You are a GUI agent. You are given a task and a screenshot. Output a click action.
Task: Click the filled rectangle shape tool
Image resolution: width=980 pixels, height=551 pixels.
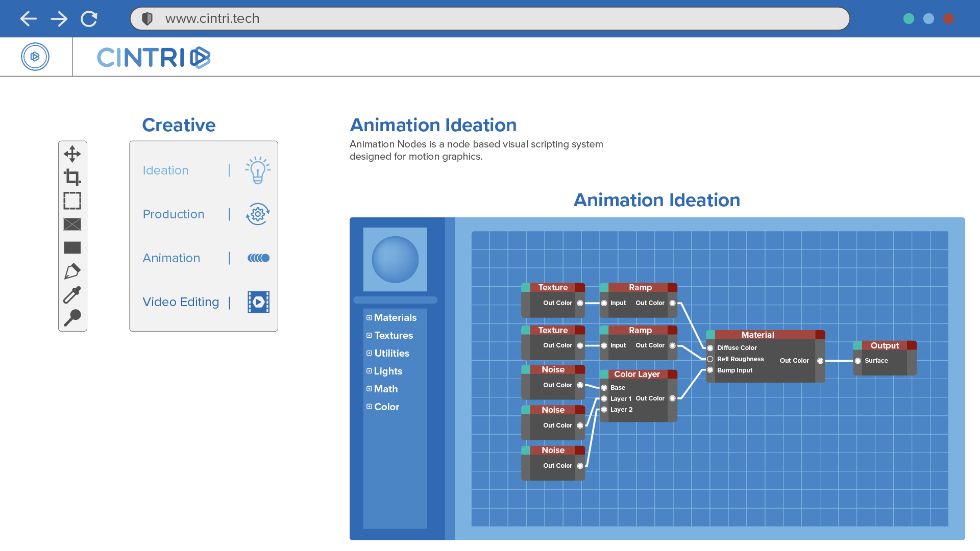(x=72, y=247)
